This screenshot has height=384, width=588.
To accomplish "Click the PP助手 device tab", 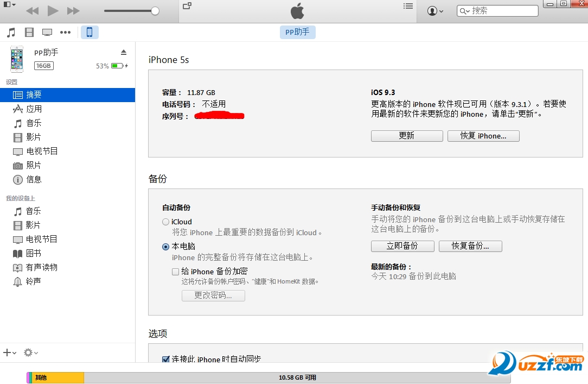I will 297,32.
